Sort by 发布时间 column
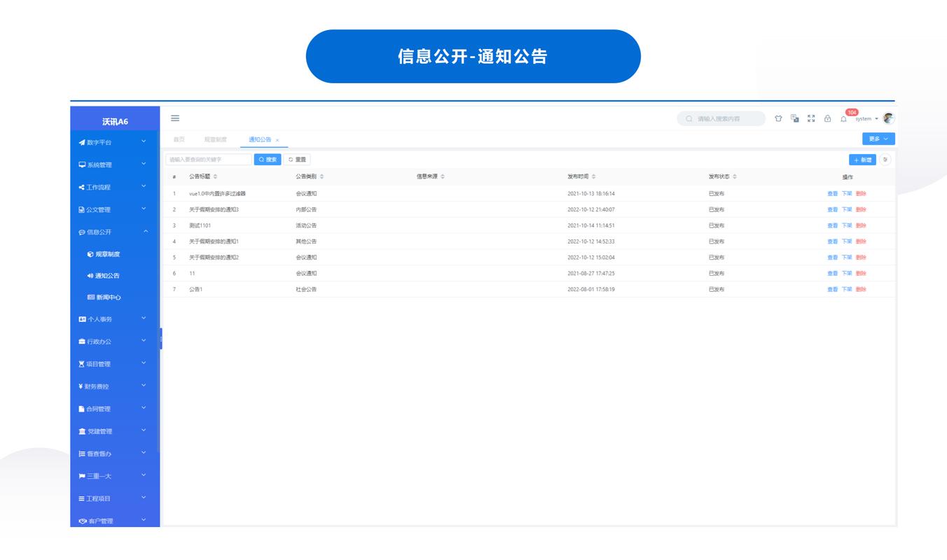 593,176
